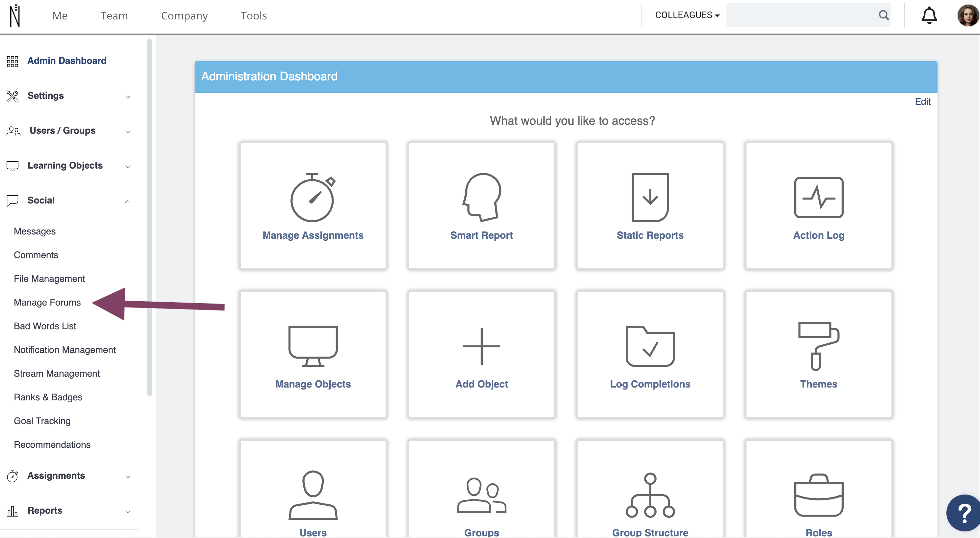Click the search magnifier icon

(884, 15)
